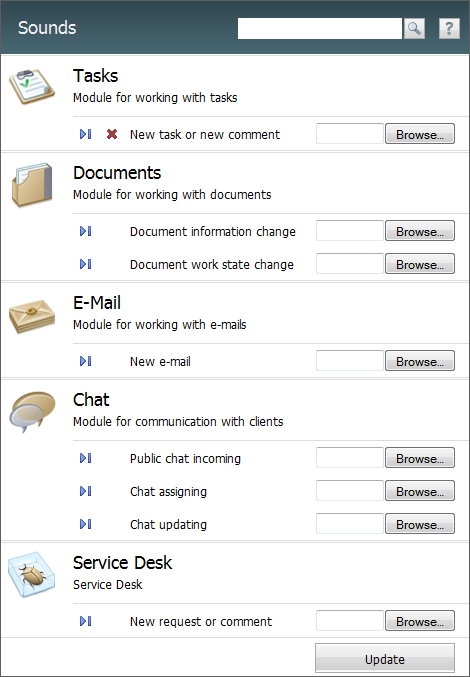Play the New e-mail sound
This screenshot has height=677, width=470.
(85, 361)
